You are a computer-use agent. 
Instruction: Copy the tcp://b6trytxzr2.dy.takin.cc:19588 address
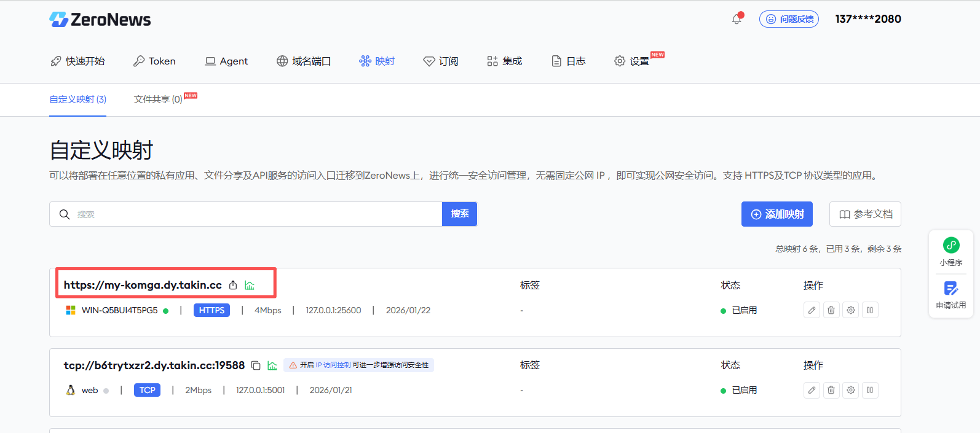click(x=256, y=365)
